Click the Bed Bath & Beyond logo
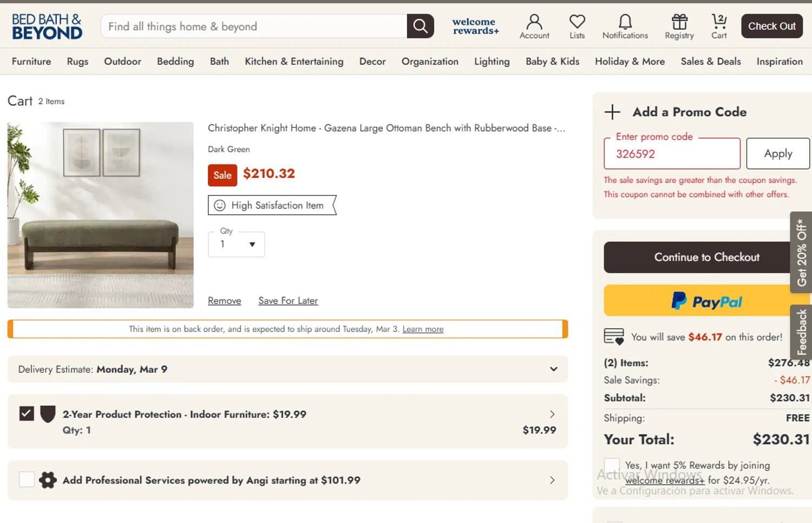 point(47,27)
